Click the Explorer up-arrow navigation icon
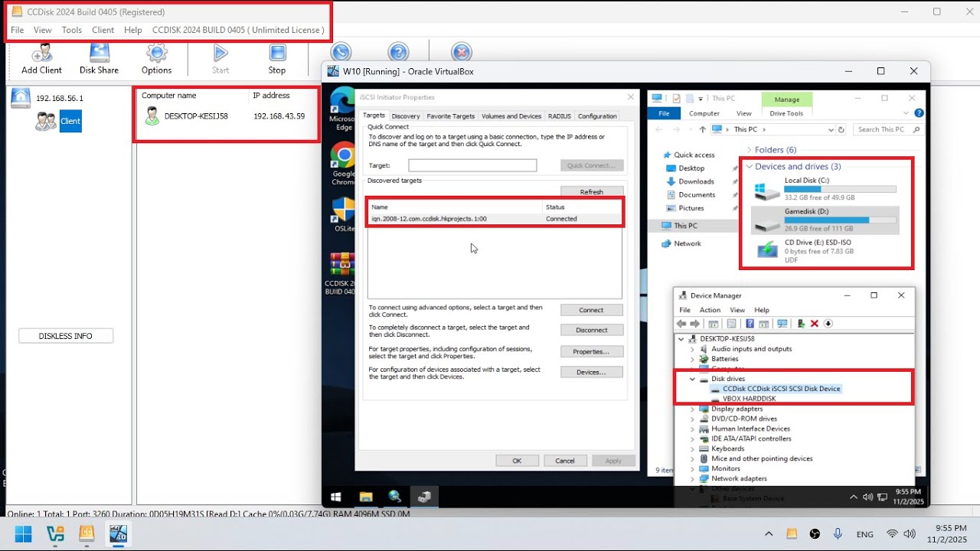The image size is (980, 551). 702,129
